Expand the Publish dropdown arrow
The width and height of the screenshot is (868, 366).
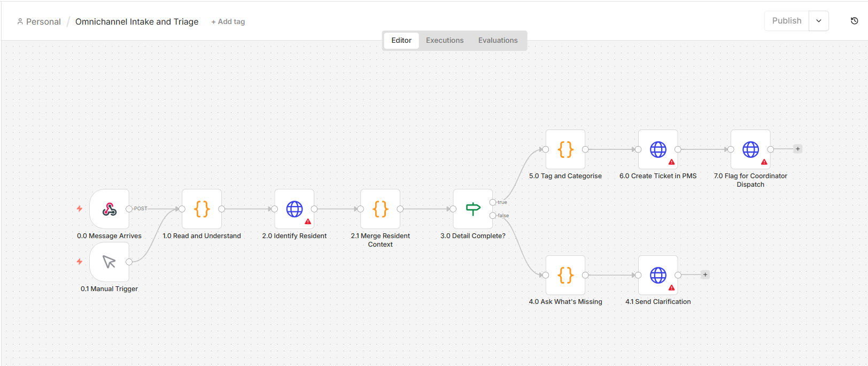pyautogui.click(x=819, y=21)
